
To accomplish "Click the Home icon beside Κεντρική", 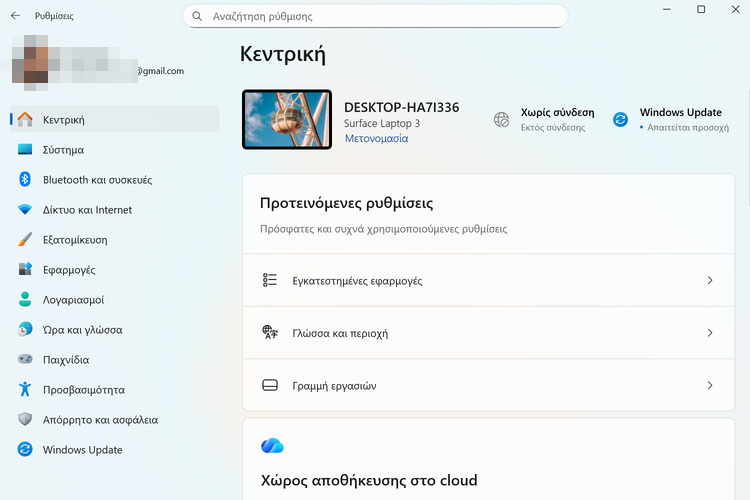I will (x=25, y=120).
